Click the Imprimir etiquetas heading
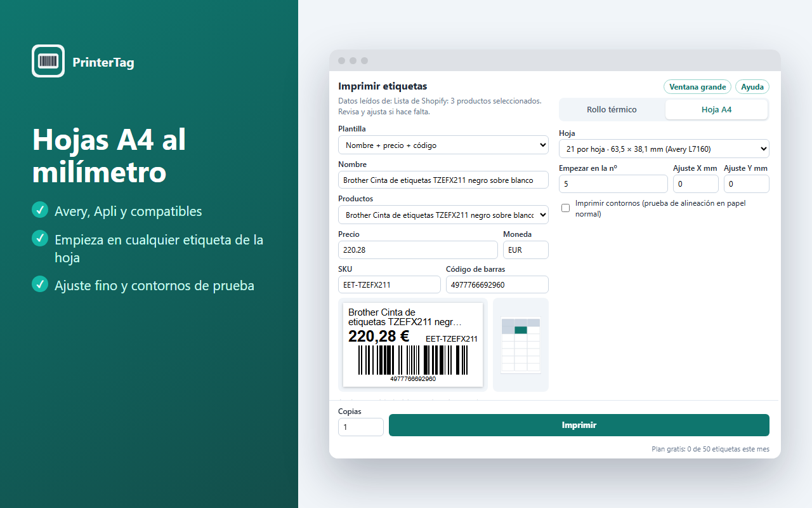 click(x=383, y=86)
